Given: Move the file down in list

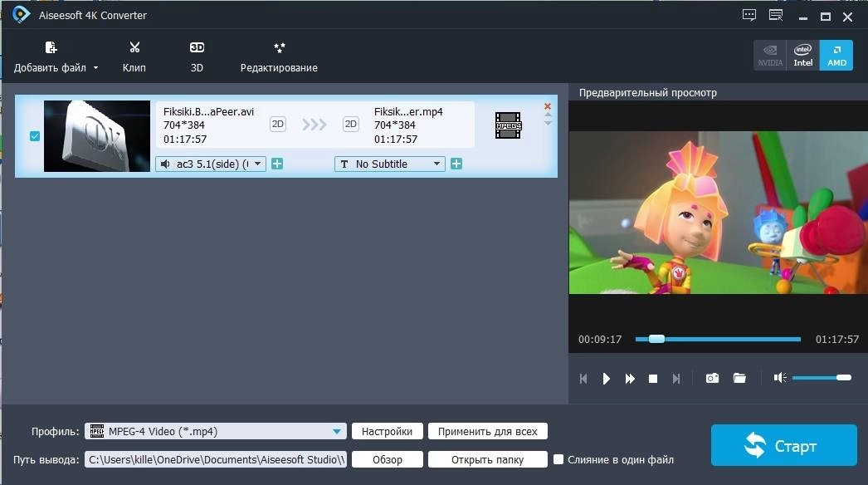Looking at the screenshot, I should click(548, 123).
